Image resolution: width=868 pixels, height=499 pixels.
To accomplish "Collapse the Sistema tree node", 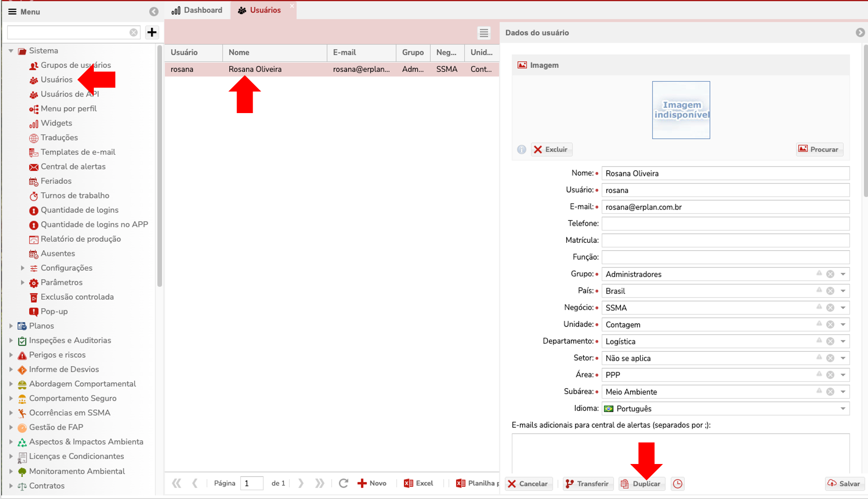I will click(11, 51).
